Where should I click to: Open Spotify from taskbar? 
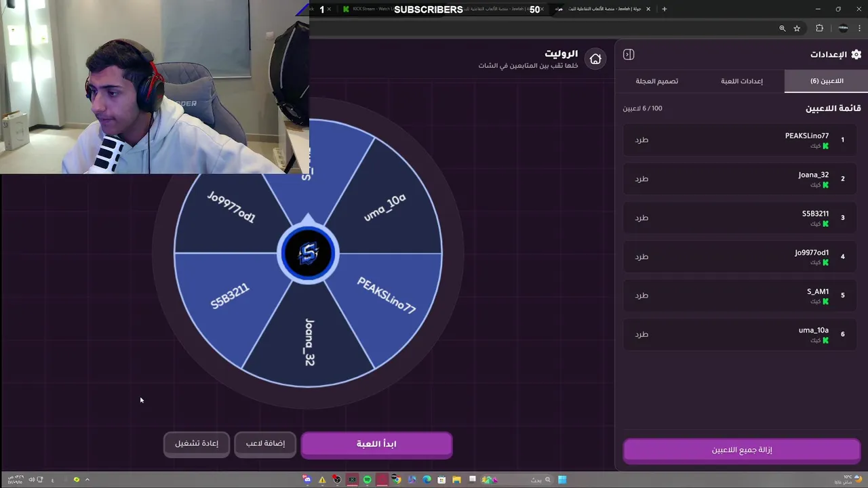[367, 480]
